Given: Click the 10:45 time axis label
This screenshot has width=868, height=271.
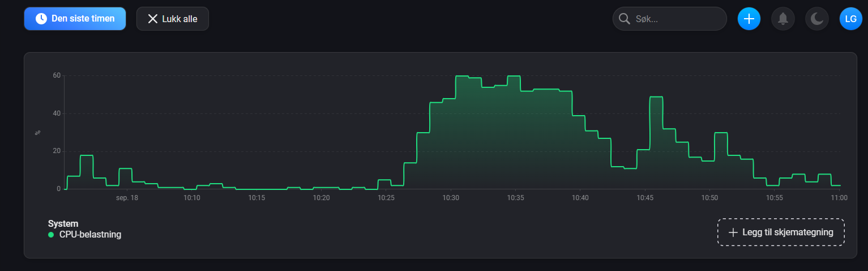Looking at the screenshot, I should [645, 198].
